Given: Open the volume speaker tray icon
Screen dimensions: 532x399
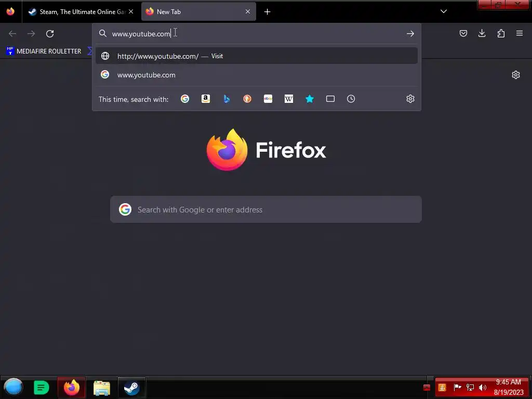Looking at the screenshot, I should click(482, 387).
